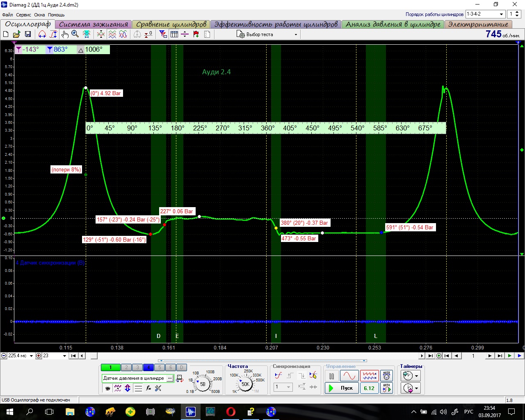Expand the first timer dropdown arrow

(417, 375)
